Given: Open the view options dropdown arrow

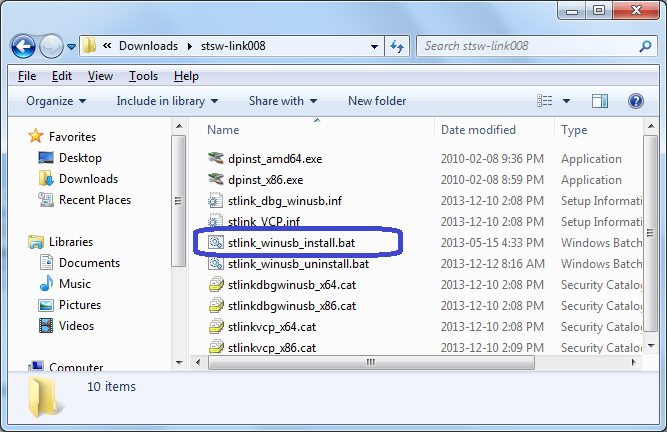Looking at the screenshot, I should pyautogui.click(x=566, y=101).
